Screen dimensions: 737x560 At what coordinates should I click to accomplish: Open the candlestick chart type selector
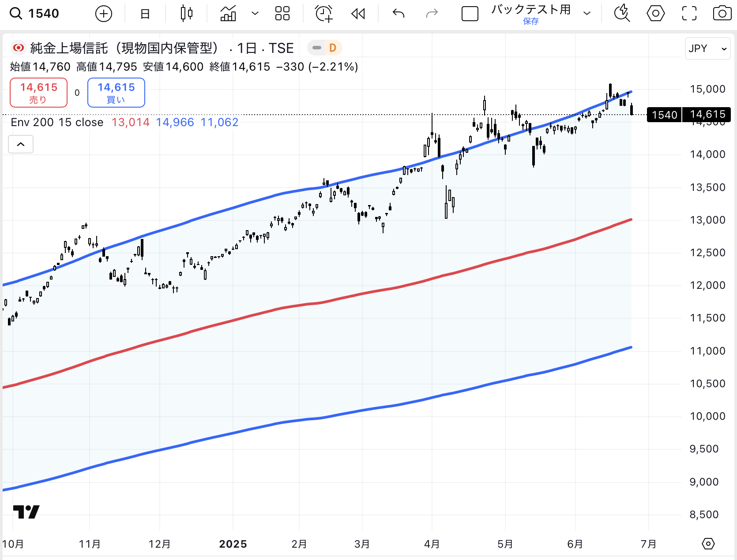pyautogui.click(x=187, y=14)
